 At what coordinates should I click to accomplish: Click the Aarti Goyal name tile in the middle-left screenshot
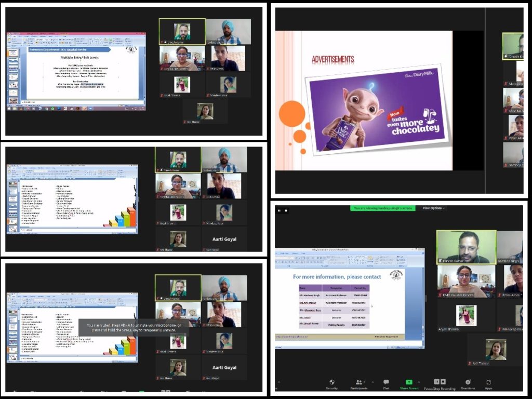224,239
